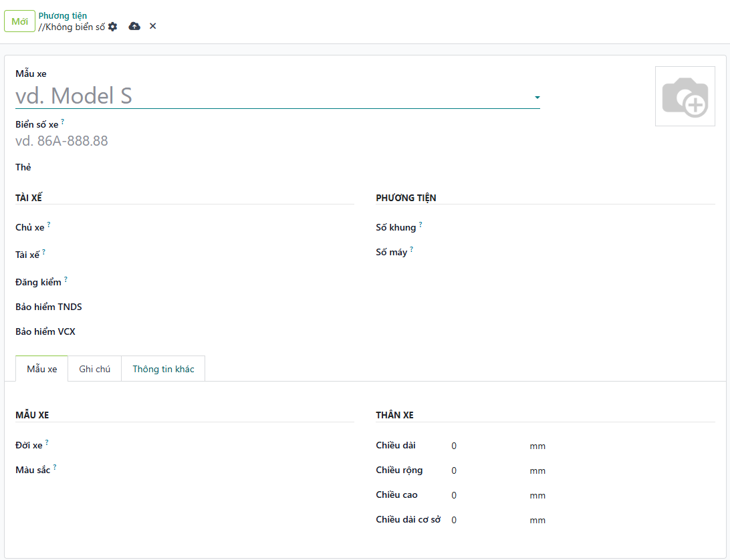
Task: Open the Thông tin khác tab
Action: (x=163, y=369)
